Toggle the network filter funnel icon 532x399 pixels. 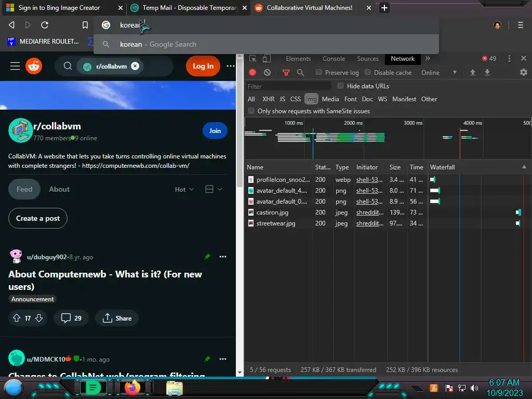pos(286,72)
